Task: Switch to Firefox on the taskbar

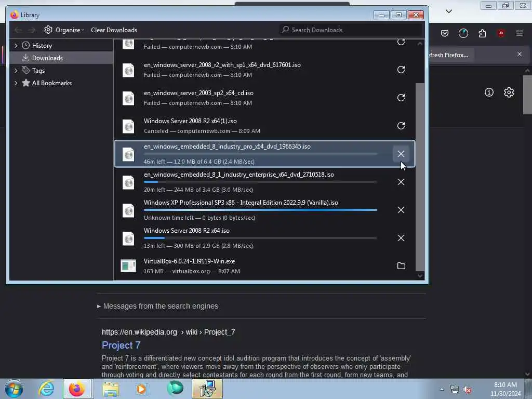Action: [x=77, y=389]
